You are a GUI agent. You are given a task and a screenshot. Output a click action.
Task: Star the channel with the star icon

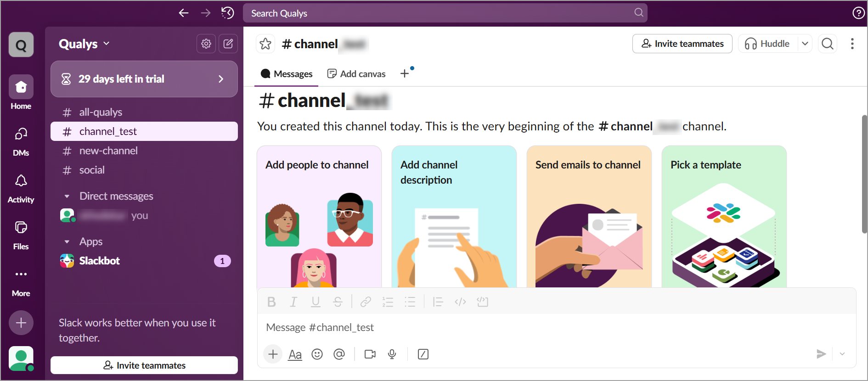tap(265, 44)
